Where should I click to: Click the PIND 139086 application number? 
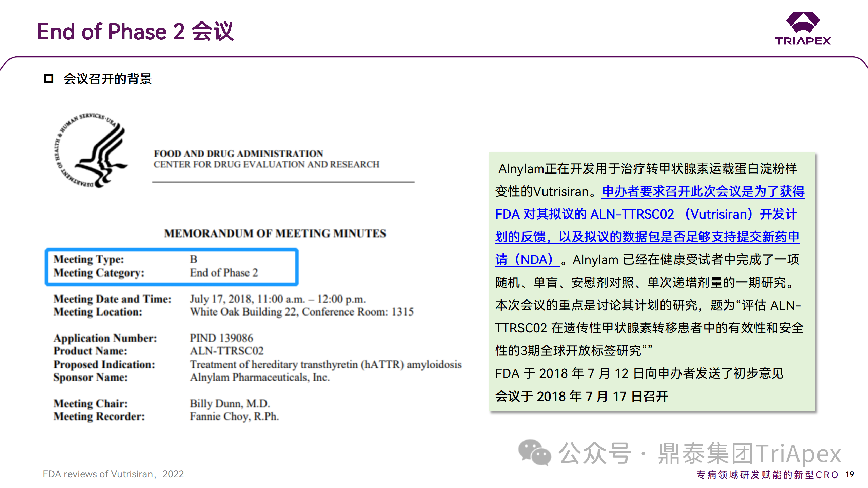click(221, 338)
